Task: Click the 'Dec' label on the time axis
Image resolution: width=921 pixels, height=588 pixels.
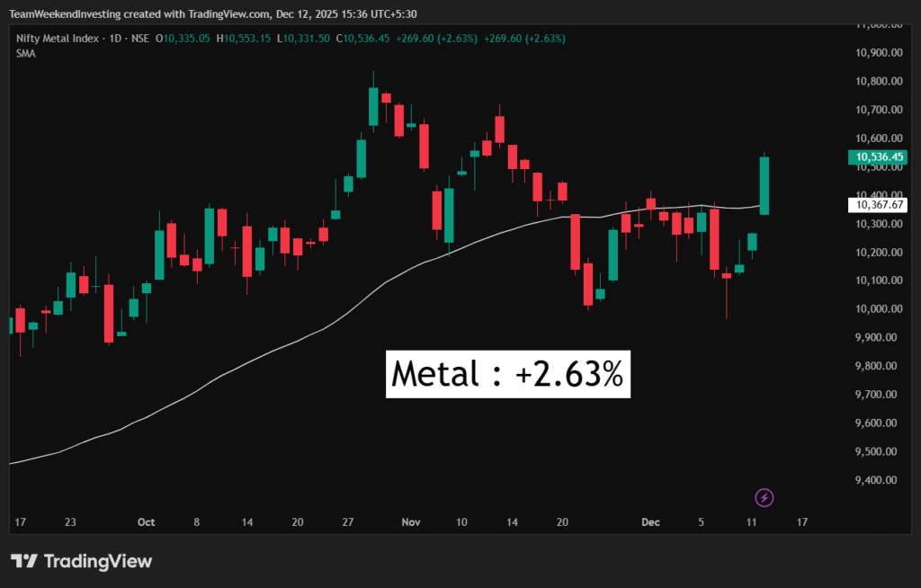Action: (x=649, y=522)
